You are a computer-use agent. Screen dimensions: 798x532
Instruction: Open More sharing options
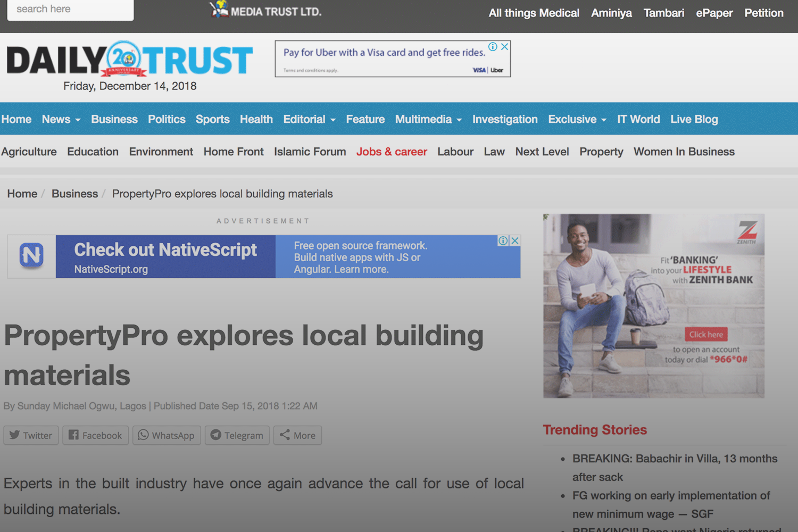[297, 435]
